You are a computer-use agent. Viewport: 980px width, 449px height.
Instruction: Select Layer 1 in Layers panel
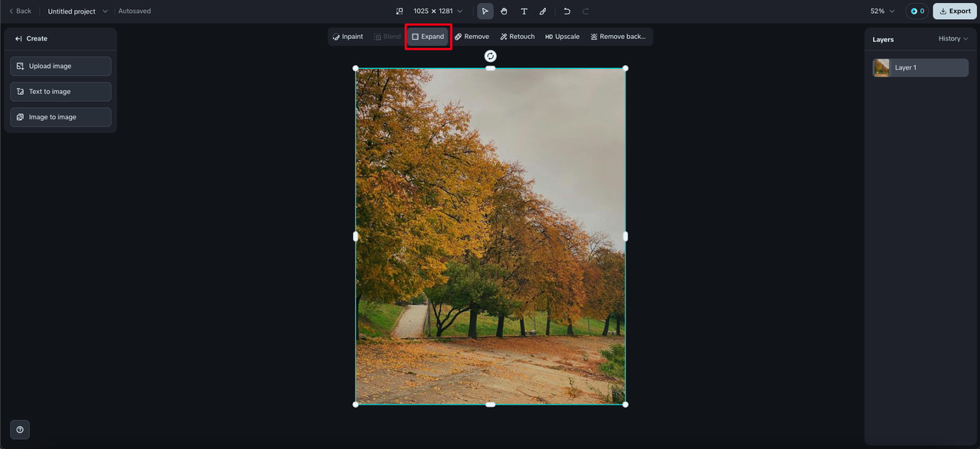coord(920,67)
